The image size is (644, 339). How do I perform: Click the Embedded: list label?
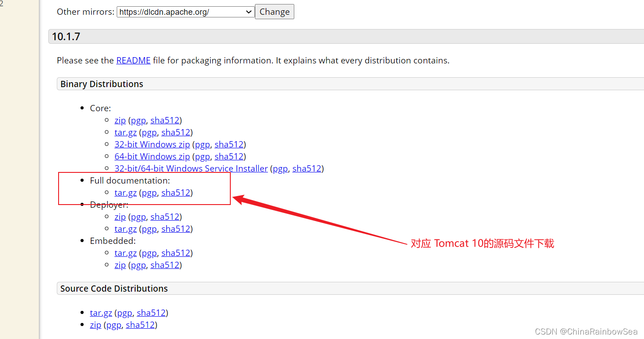pyautogui.click(x=113, y=241)
